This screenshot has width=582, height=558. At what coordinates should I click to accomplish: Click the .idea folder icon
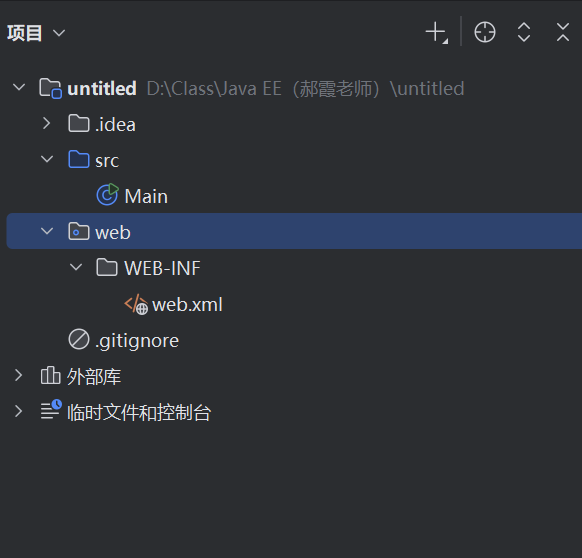click(79, 123)
